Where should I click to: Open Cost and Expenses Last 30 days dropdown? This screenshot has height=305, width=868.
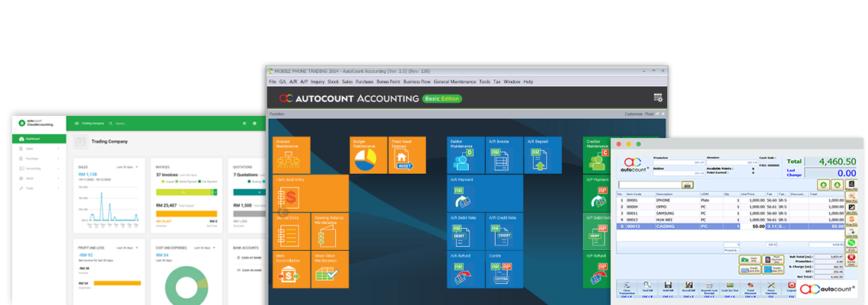click(x=204, y=247)
